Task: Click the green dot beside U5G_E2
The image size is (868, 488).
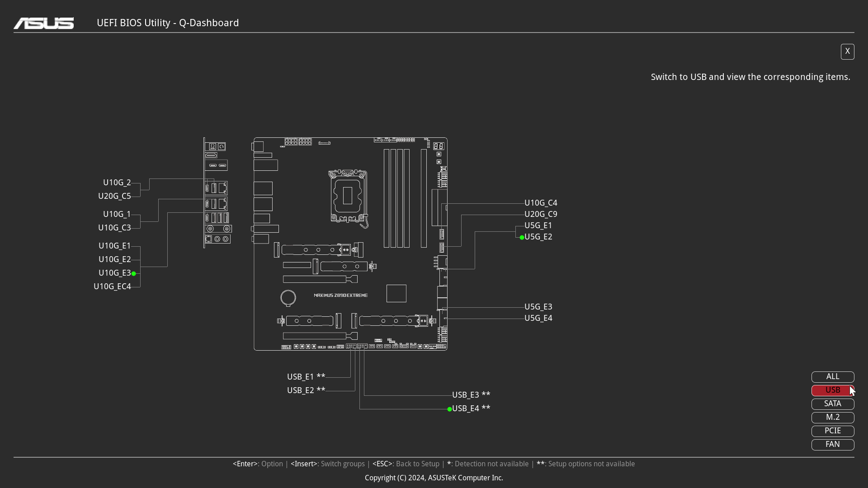Action: pyautogui.click(x=522, y=238)
